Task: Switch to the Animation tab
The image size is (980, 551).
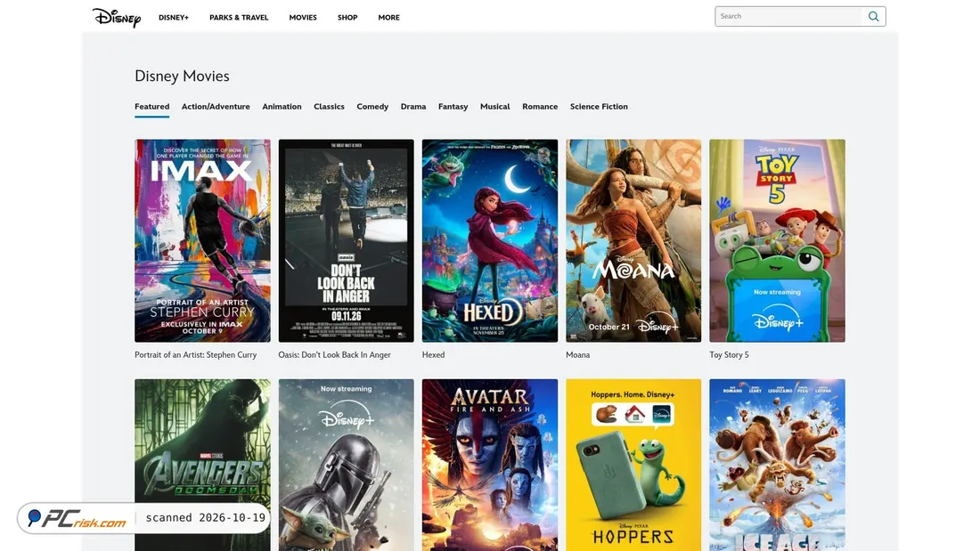Action: click(282, 107)
